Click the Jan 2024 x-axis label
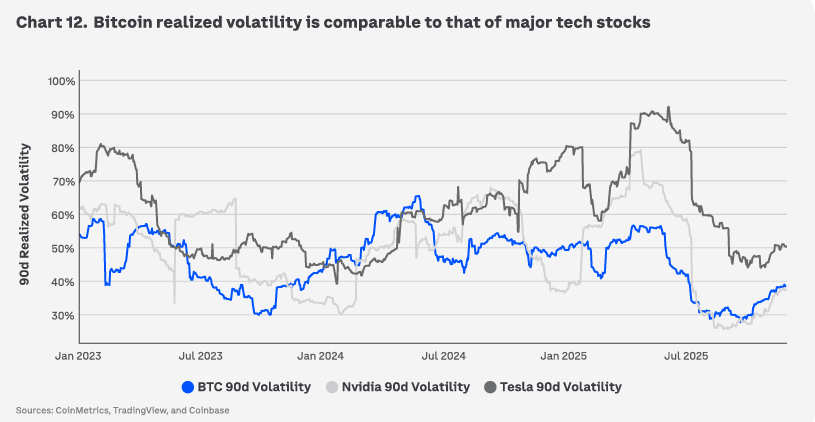 [x=323, y=355]
